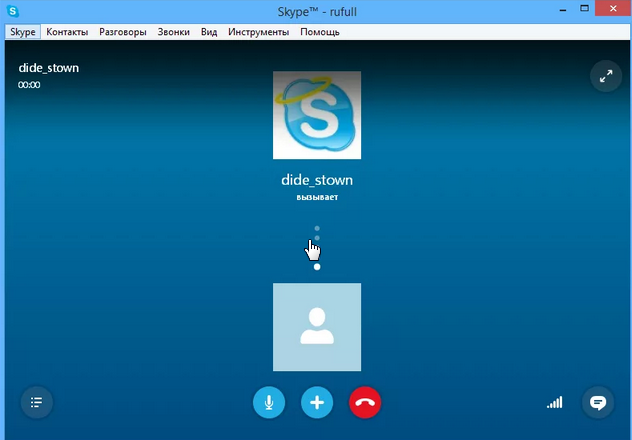This screenshot has height=440, width=632.
Task: Open the chat bubble button
Action: 598,402
